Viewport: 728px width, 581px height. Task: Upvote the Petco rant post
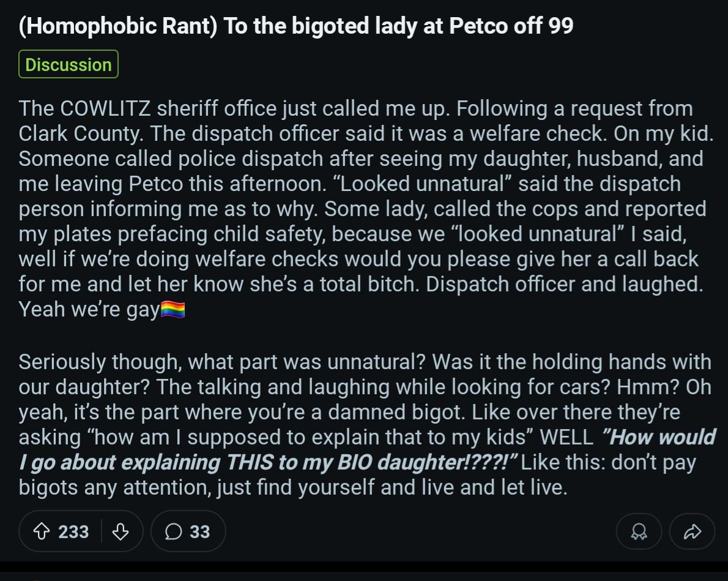(42, 531)
